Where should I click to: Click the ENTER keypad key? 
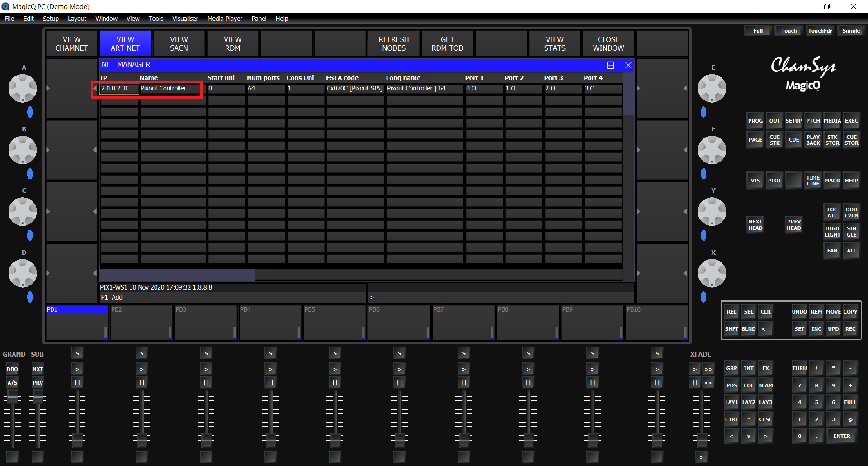842,436
